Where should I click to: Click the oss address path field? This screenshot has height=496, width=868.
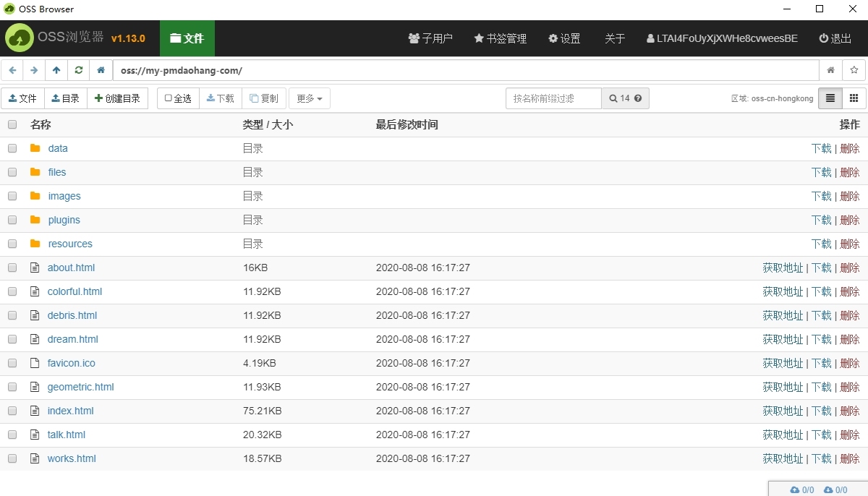466,70
